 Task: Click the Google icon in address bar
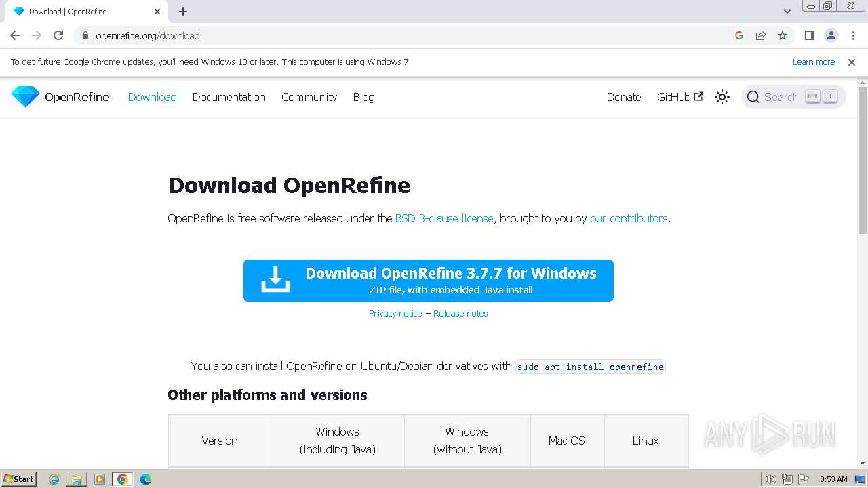pyautogui.click(x=739, y=35)
